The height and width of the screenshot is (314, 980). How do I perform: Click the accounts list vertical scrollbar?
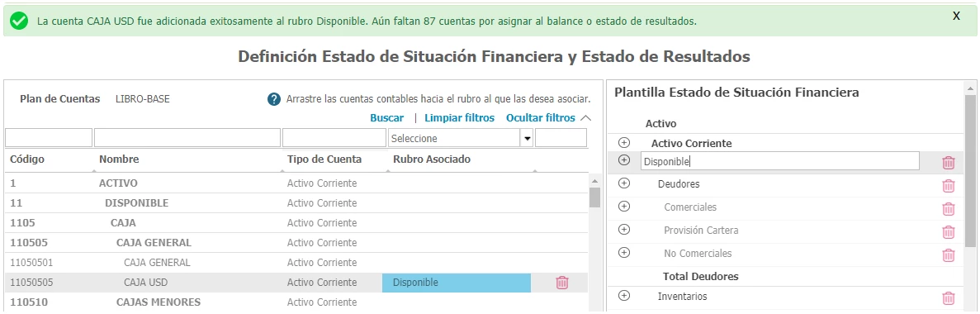point(594,244)
